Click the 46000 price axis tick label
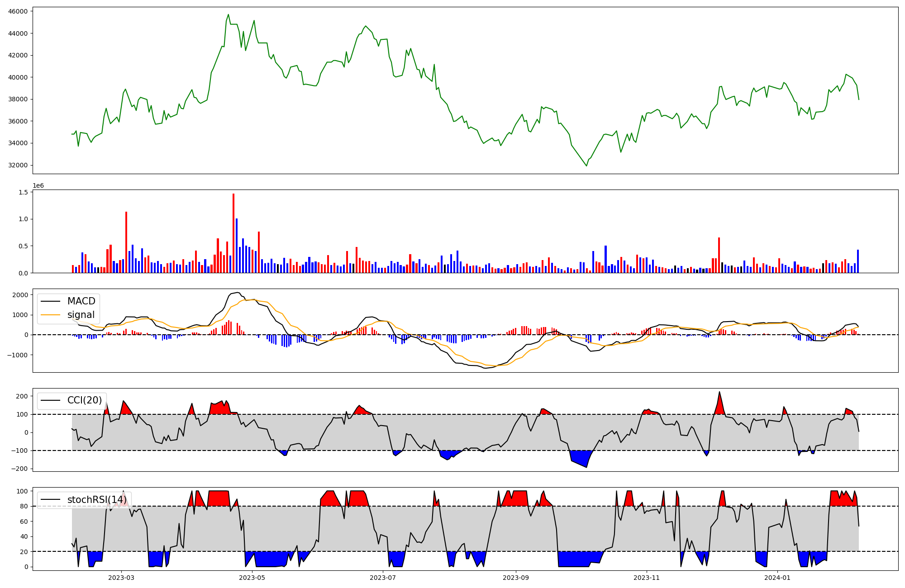Image resolution: width=905 pixels, height=588 pixels. 18,11
